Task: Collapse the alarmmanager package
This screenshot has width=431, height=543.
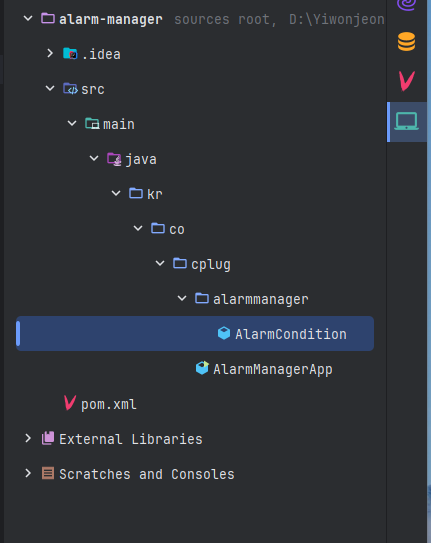Action: [182, 299]
